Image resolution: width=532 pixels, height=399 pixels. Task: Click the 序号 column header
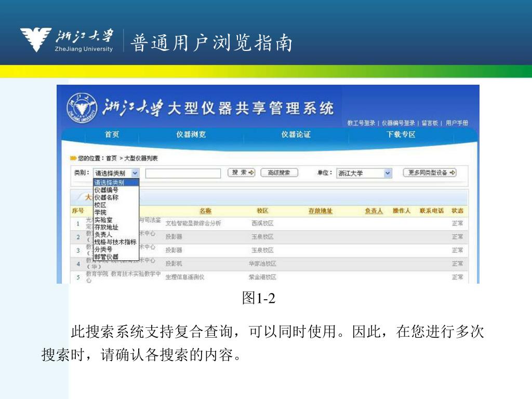78,211
